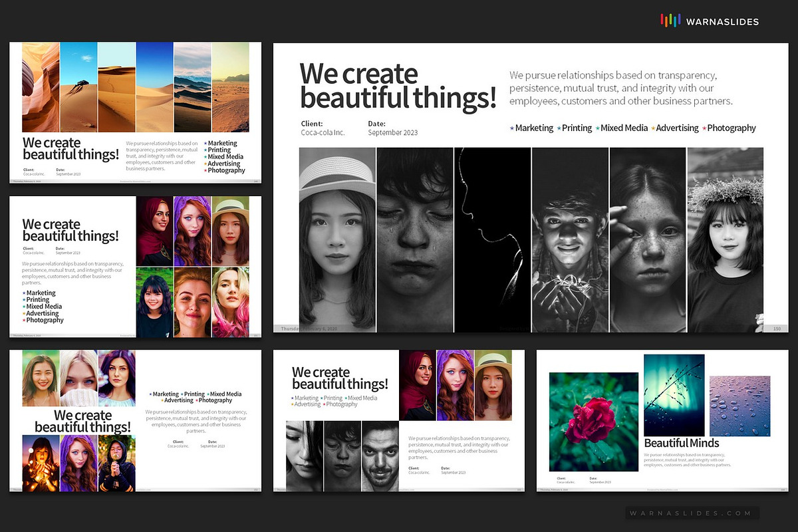Viewport: 798px width, 532px height.
Task: Click the purple star bullet before Marketing in large slide
Action: (x=512, y=128)
